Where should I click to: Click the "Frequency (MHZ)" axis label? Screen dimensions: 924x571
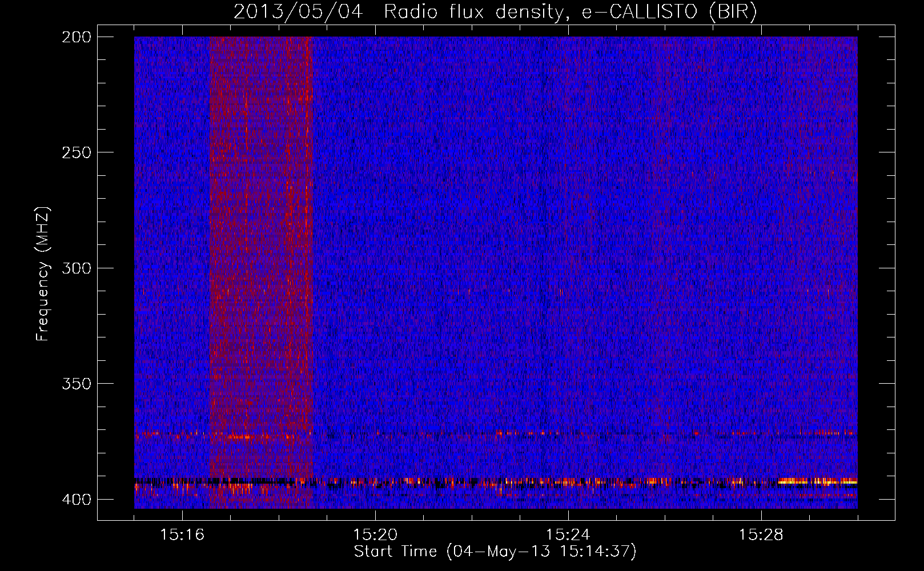(x=43, y=274)
